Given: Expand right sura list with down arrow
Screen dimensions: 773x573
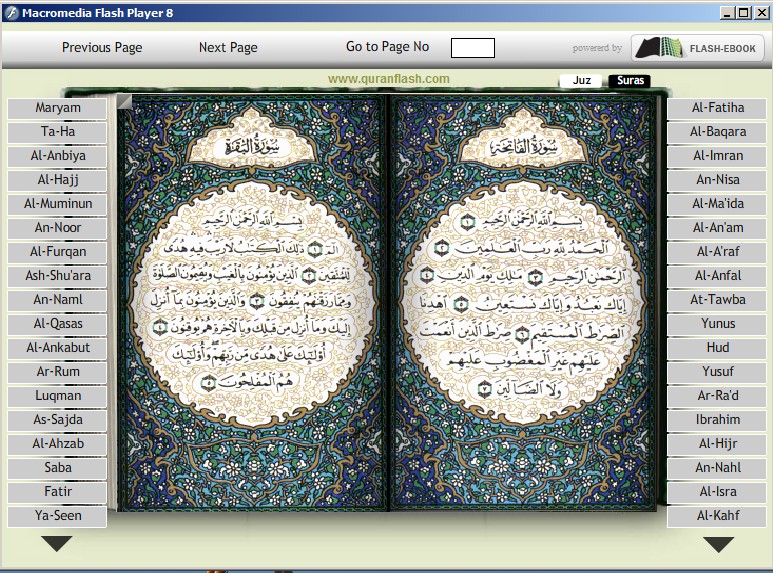Looking at the screenshot, I should 718,545.
